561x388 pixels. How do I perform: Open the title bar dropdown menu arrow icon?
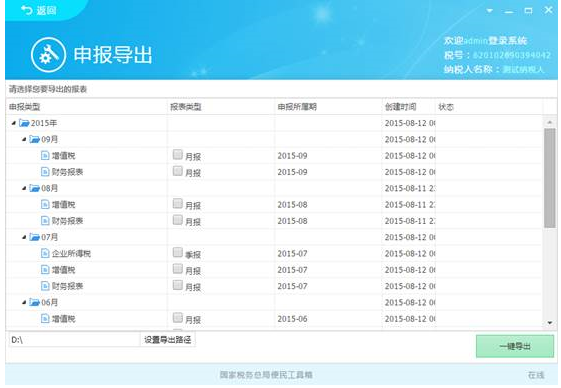[489, 11]
